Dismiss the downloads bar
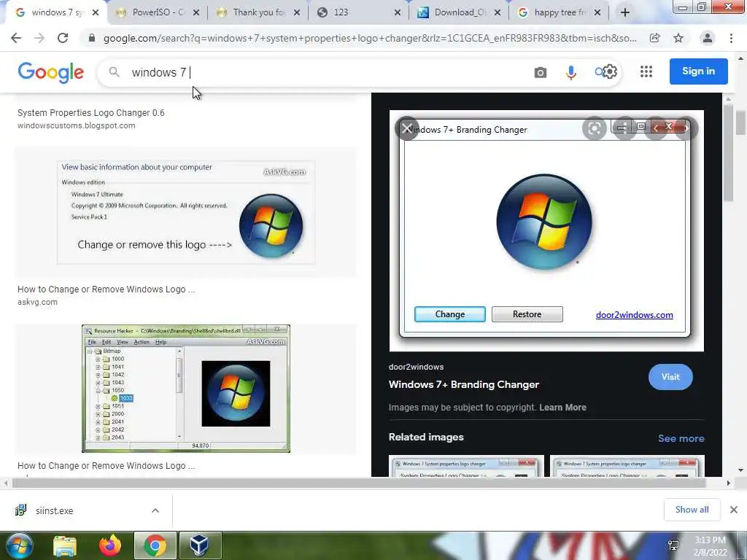747x560 pixels. pos(734,510)
